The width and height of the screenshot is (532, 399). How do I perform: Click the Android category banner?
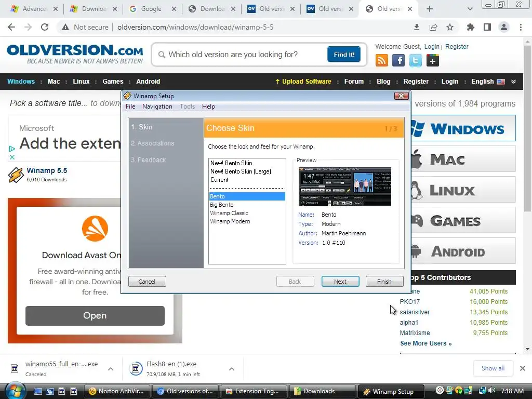click(x=463, y=251)
